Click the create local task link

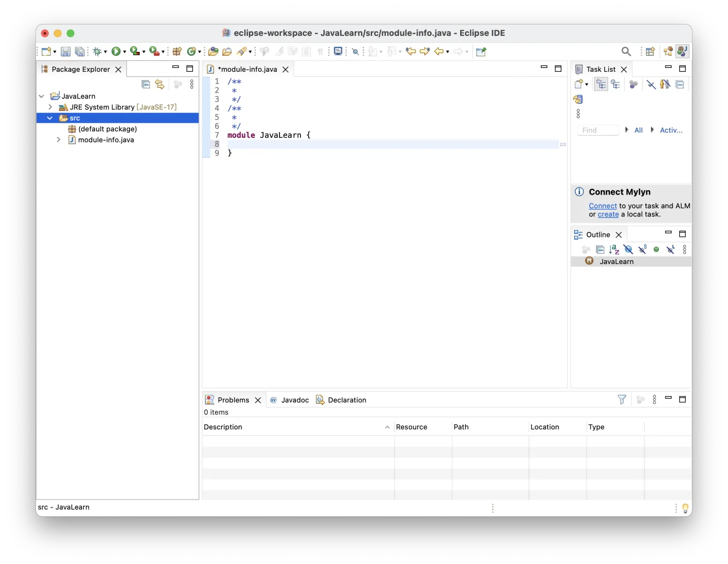click(608, 215)
